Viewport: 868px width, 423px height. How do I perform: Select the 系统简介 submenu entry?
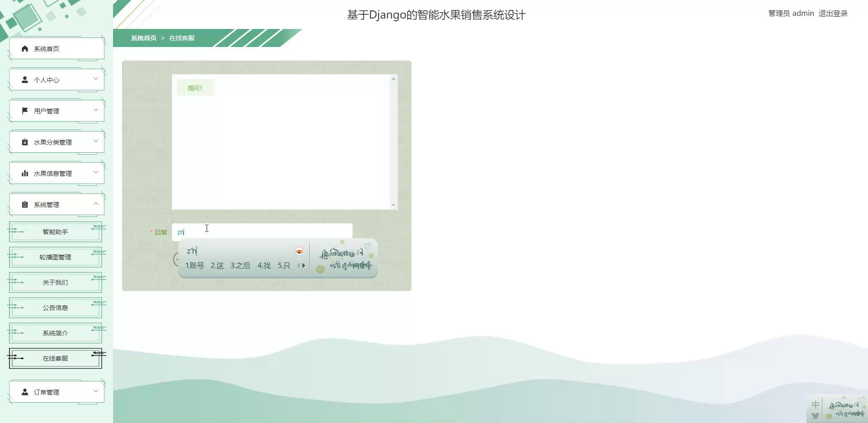55,333
